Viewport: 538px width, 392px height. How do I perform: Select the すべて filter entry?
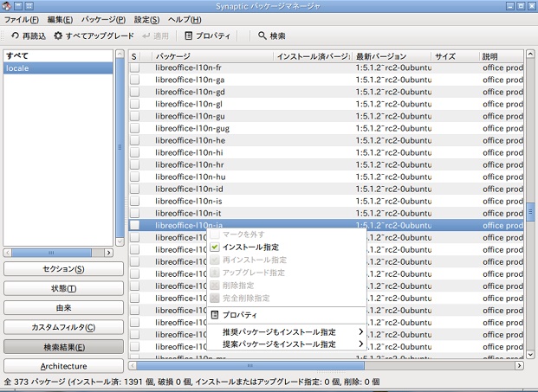[58, 56]
